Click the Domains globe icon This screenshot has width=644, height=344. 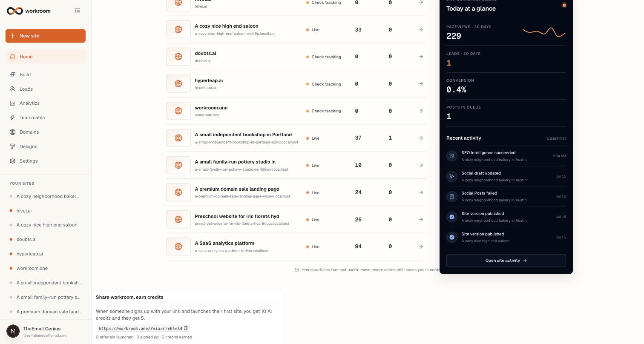pos(12,132)
